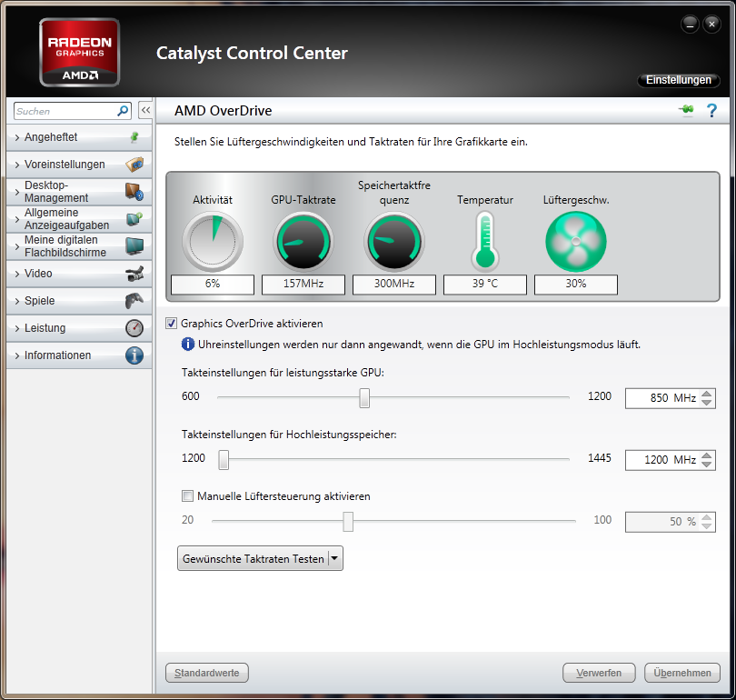Click the Voreinstellungen presets icon

click(134, 165)
